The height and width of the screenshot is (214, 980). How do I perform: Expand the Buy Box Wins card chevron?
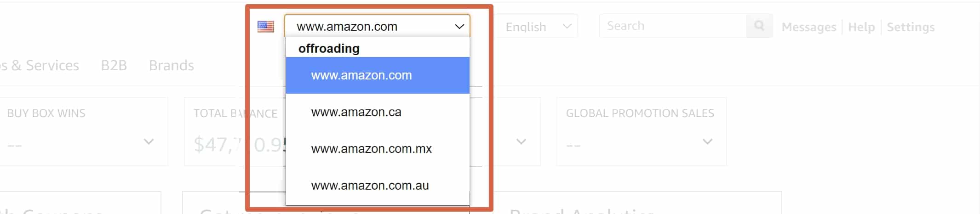coord(149,141)
